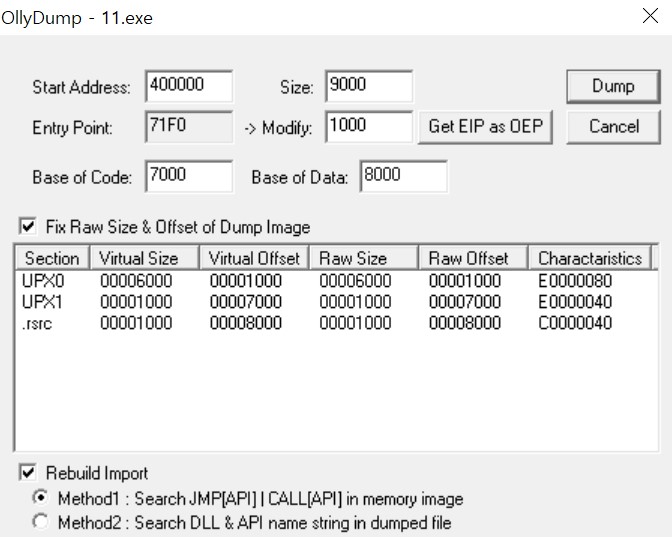This screenshot has width=672, height=537.
Task: Focus the Base of Data field
Action: pyautogui.click(x=404, y=176)
